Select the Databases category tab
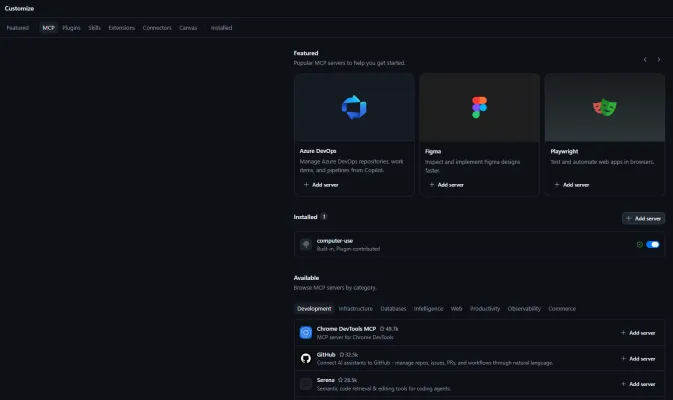The height and width of the screenshot is (400, 673). 393,309
